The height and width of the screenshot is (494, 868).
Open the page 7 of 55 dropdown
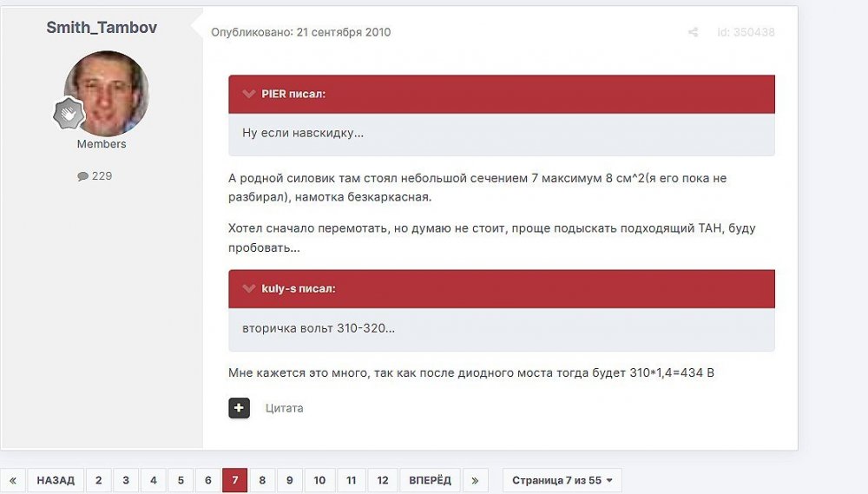(562, 480)
